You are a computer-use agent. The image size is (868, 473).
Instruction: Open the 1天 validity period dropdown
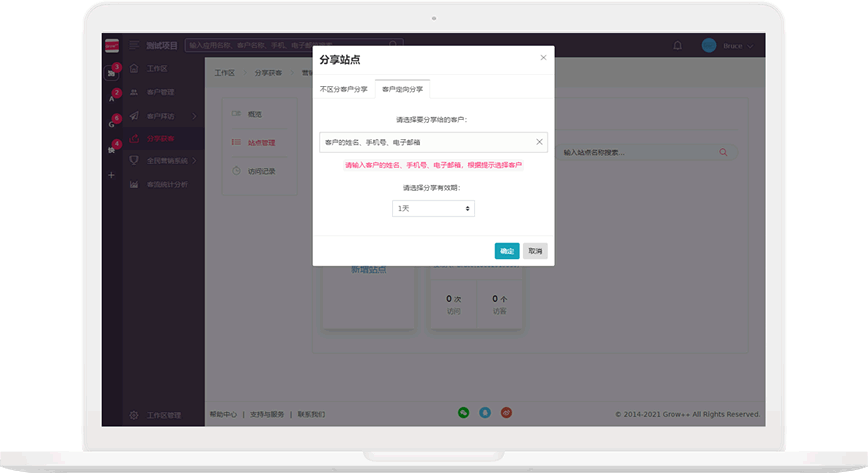coord(433,208)
